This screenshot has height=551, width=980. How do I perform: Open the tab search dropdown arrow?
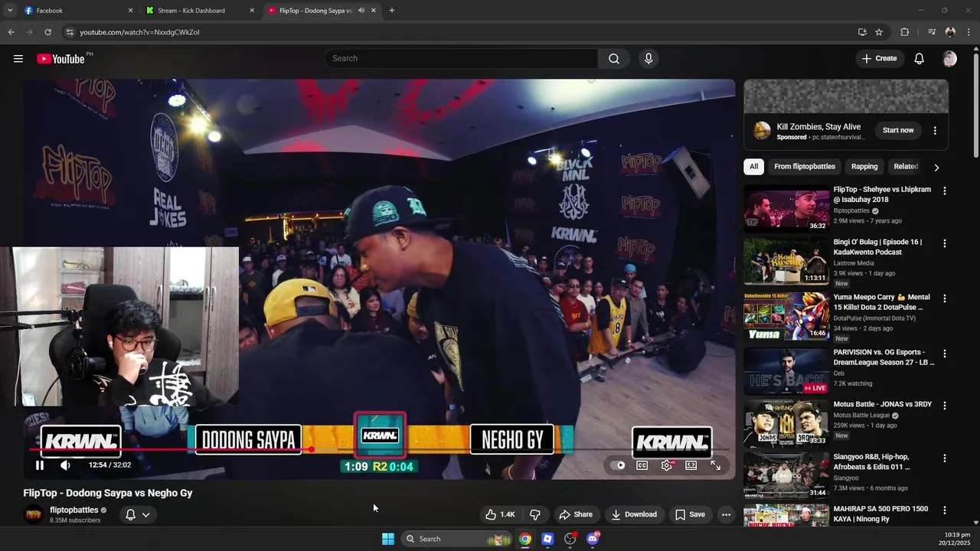(x=9, y=11)
